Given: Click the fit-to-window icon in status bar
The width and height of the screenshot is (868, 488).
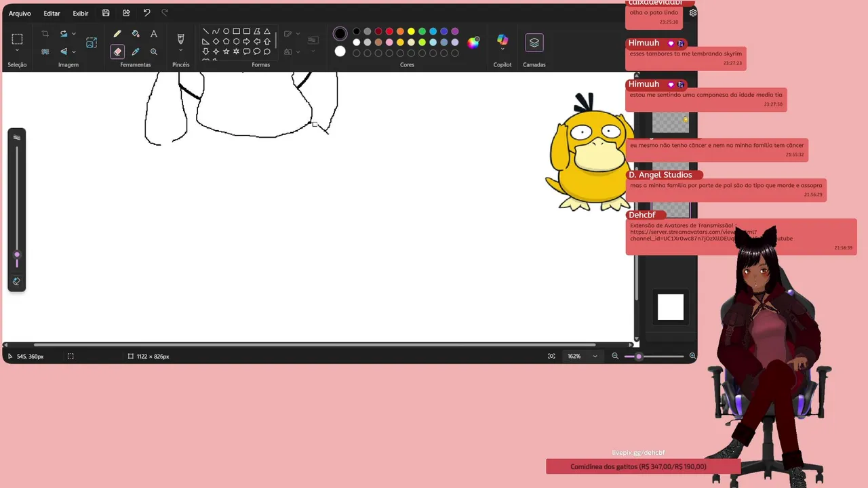Looking at the screenshot, I should coord(551,356).
